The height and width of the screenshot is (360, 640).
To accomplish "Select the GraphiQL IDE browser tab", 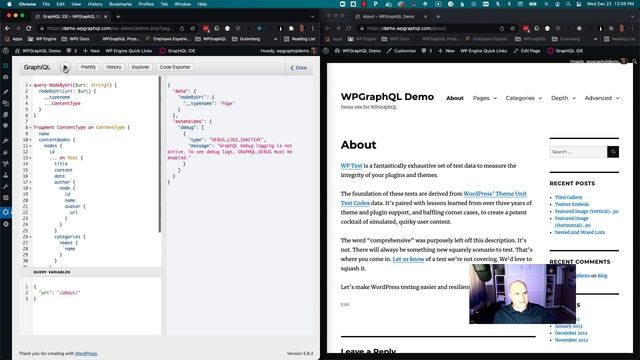I will (x=71, y=17).
